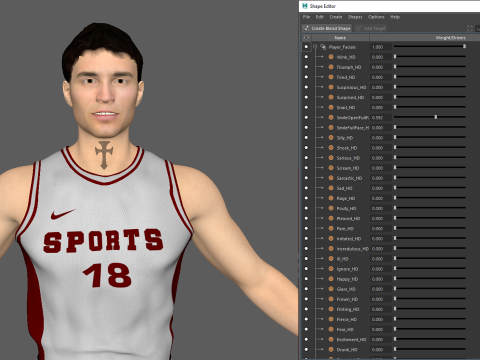Viewport: 480px width, 360px height.
Task: Click the Create Blend Shape button
Action: click(327, 28)
